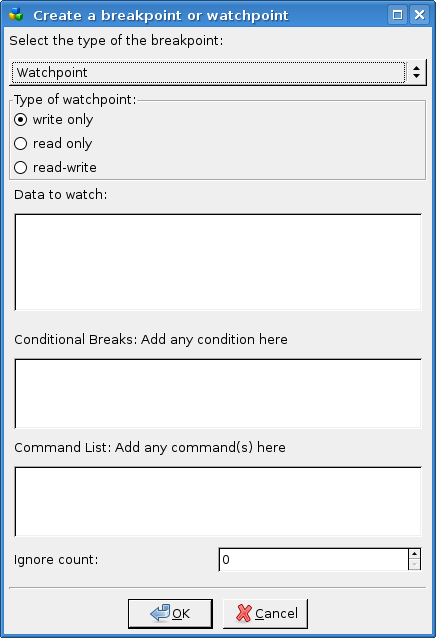436x638 pixels.
Task: Click the red X icon on Cancel
Action: point(244,613)
